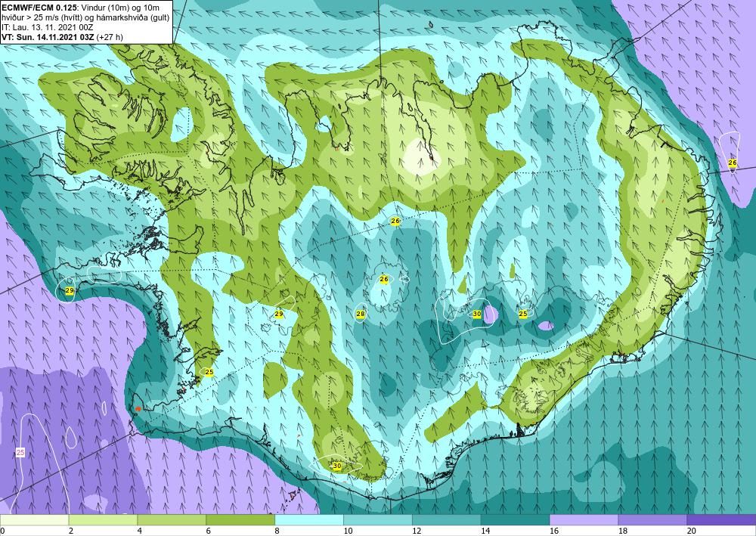756x536 pixels.
Task: Click the legend scale value "10"
Action: 348,531
